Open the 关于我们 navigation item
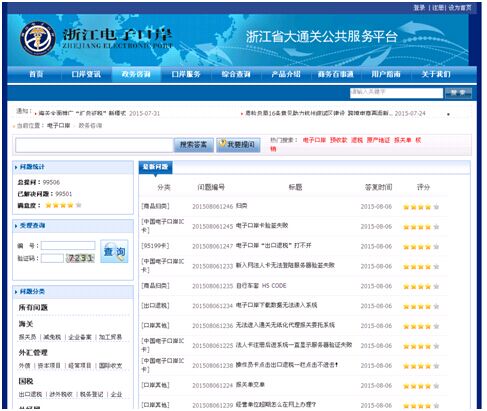Image resolution: width=487 pixels, height=411 pixels. tap(436, 74)
